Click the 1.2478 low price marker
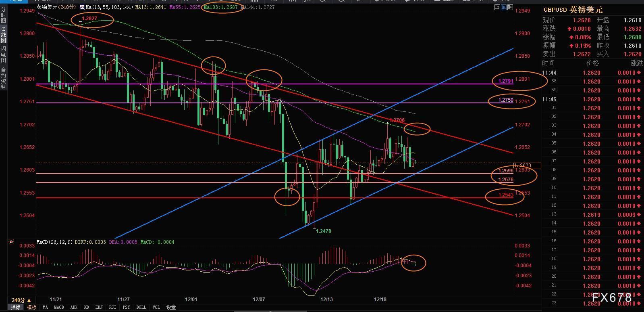Image resolution: width=644 pixels, height=312 pixels. point(324,231)
